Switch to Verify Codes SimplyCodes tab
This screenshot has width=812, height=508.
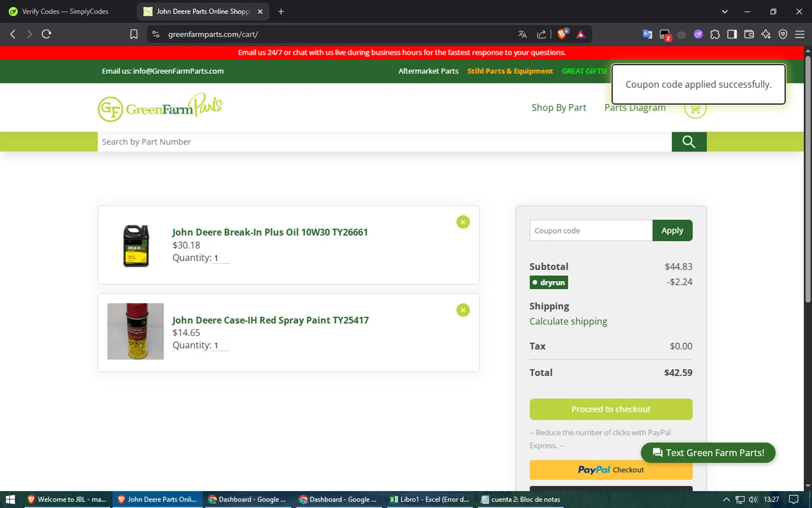point(66,11)
